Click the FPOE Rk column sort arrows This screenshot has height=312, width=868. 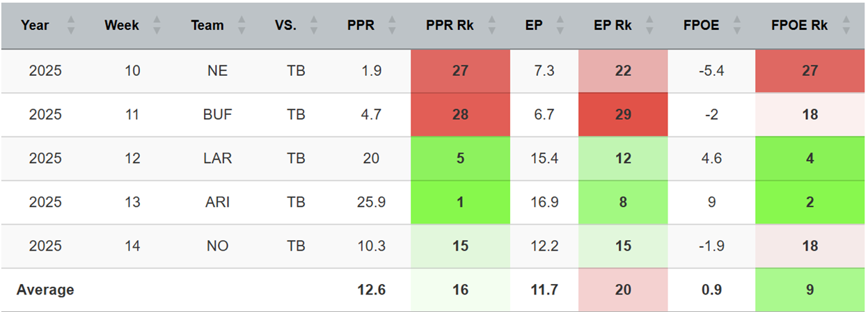(846, 26)
